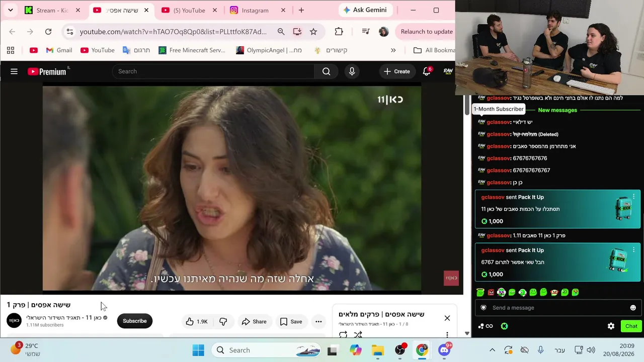
Task: Start voice search with the microphone icon
Action: tap(352, 71)
